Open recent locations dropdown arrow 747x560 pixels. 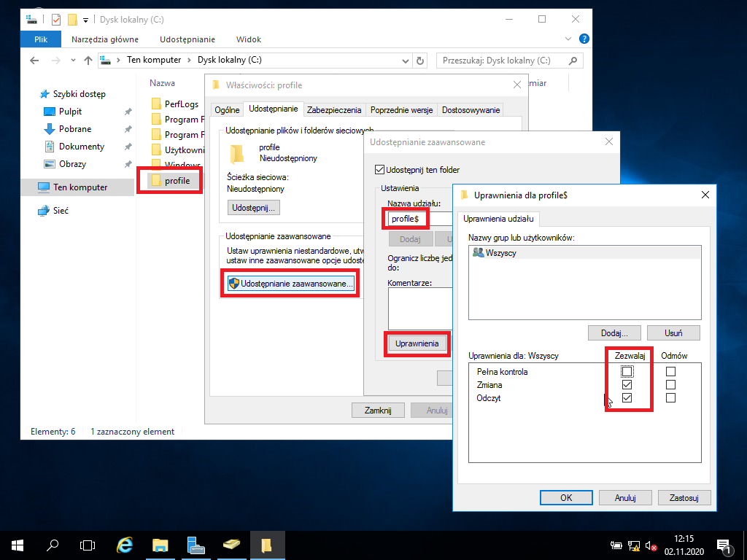pos(73,60)
